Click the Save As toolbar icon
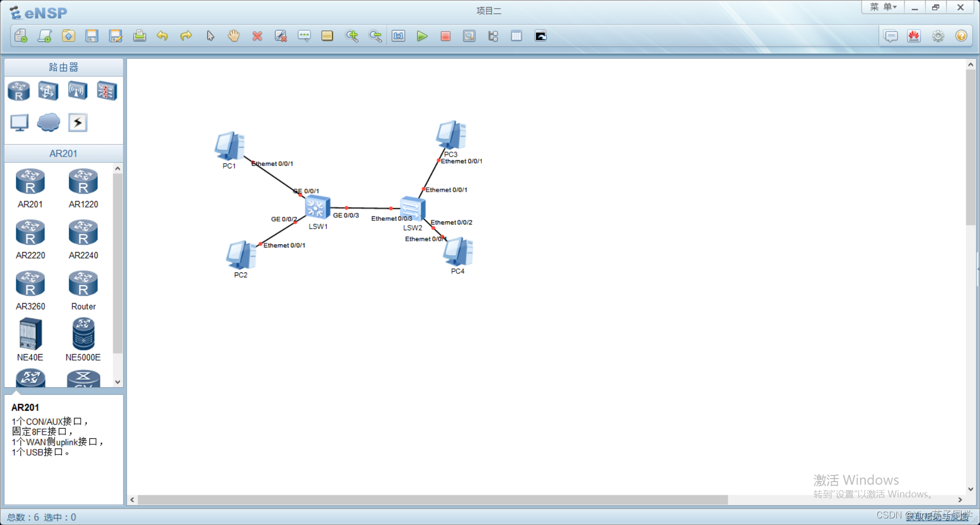The width and height of the screenshot is (980, 525). click(x=116, y=36)
